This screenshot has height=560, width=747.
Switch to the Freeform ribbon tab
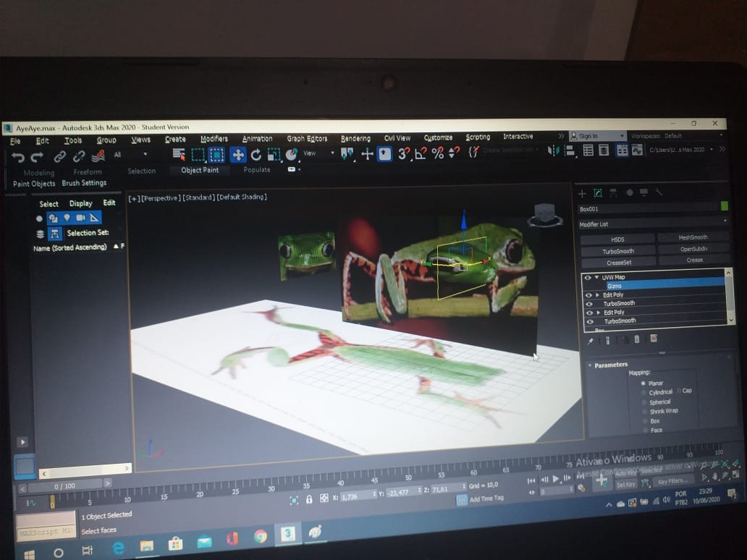point(88,172)
